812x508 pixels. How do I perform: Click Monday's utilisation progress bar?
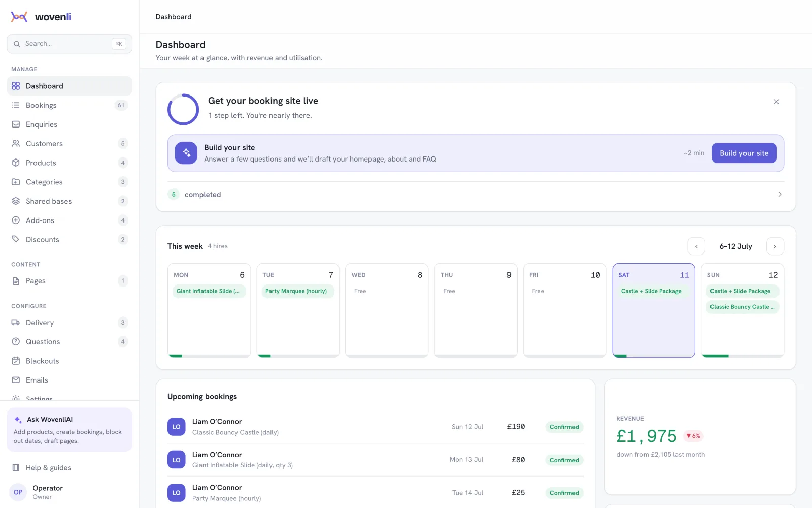click(x=209, y=356)
